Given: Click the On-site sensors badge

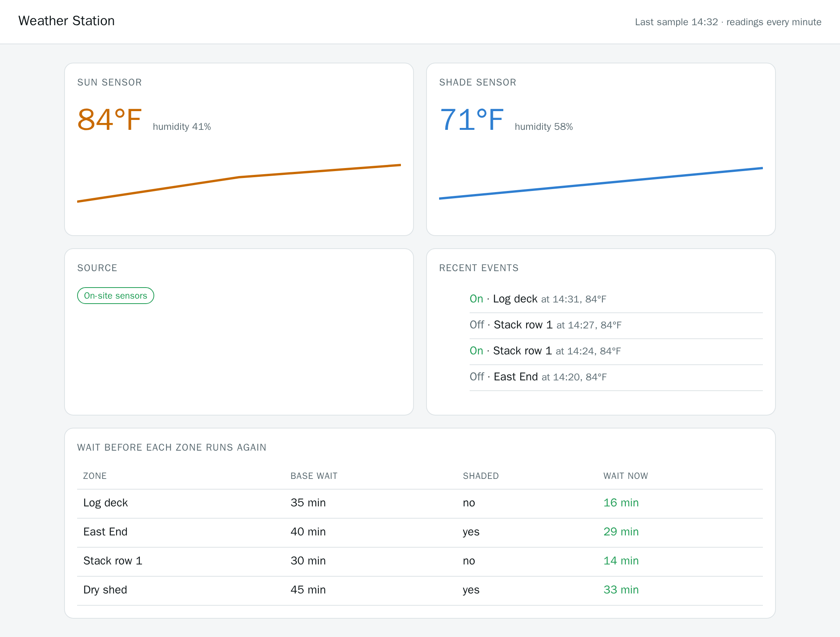Looking at the screenshot, I should coord(116,296).
